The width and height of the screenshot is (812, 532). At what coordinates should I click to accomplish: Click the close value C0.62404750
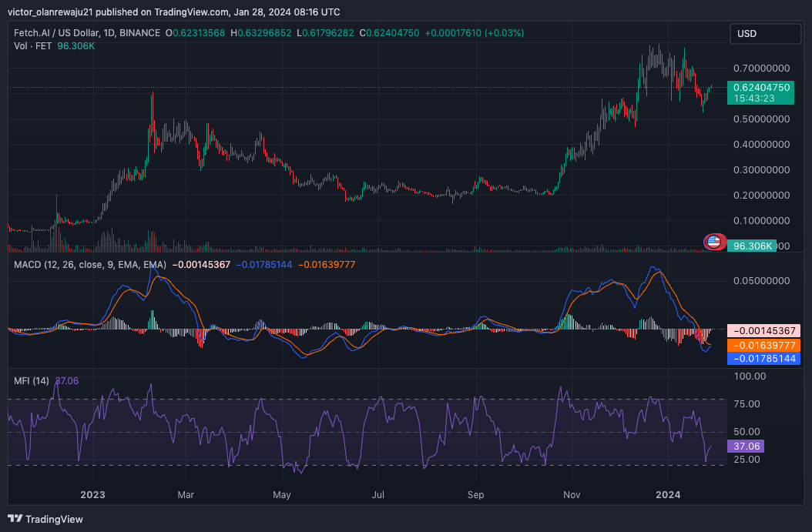(389, 32)
